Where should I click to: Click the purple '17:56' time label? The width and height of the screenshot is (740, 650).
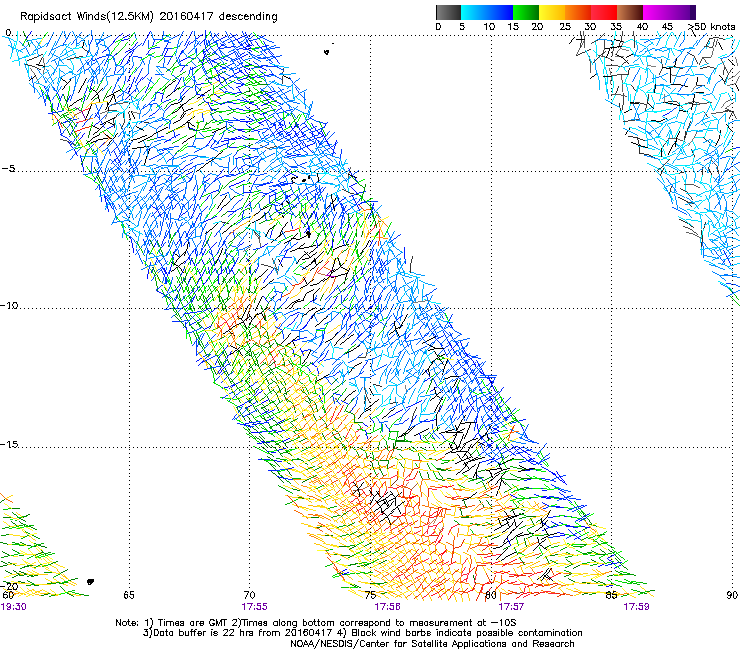[x=387, y=607]
